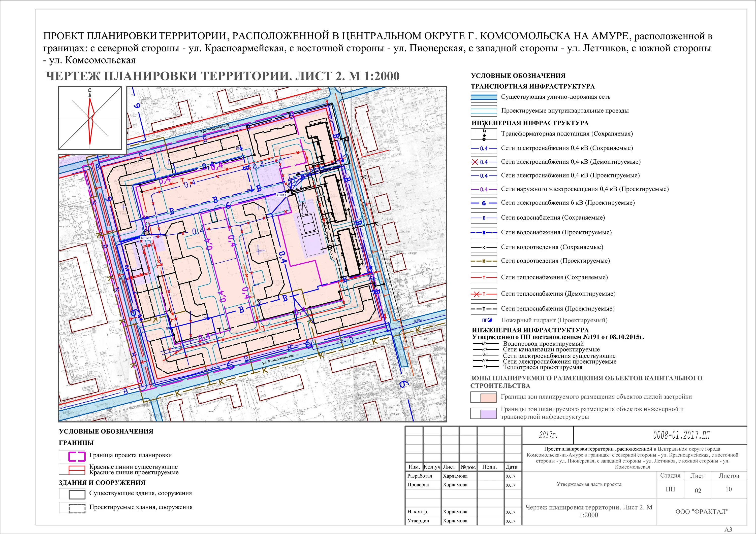Click the 'ул. Красноармейская' street label
756x534 pixels.
[211, 129]
